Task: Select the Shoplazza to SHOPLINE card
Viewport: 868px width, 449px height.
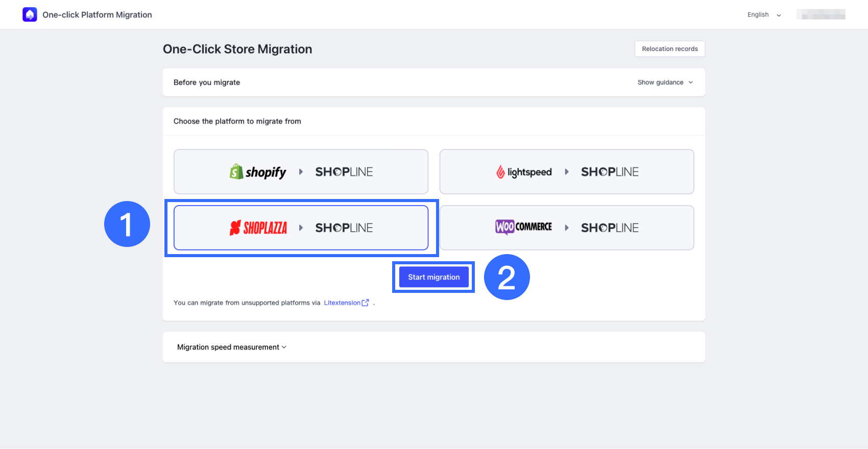Action: click(301, 228)
